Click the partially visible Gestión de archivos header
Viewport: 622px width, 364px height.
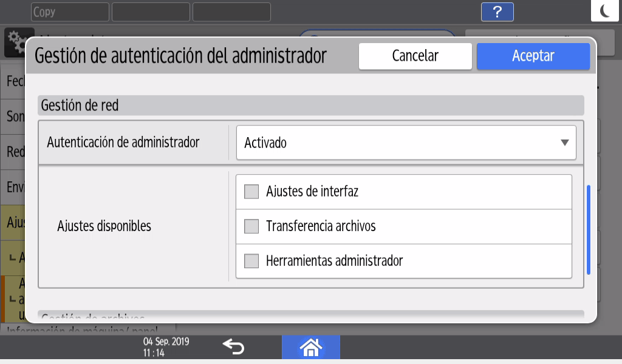pyautogui.click(x=310, y=316)
